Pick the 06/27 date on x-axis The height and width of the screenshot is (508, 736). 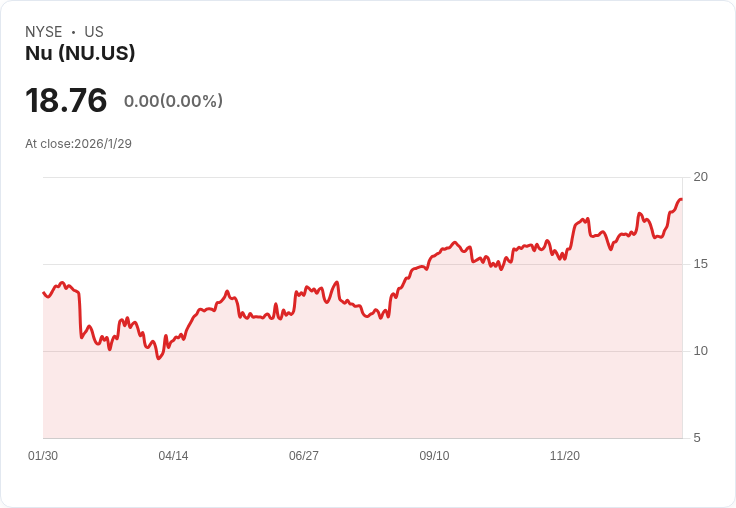point(304,456)
